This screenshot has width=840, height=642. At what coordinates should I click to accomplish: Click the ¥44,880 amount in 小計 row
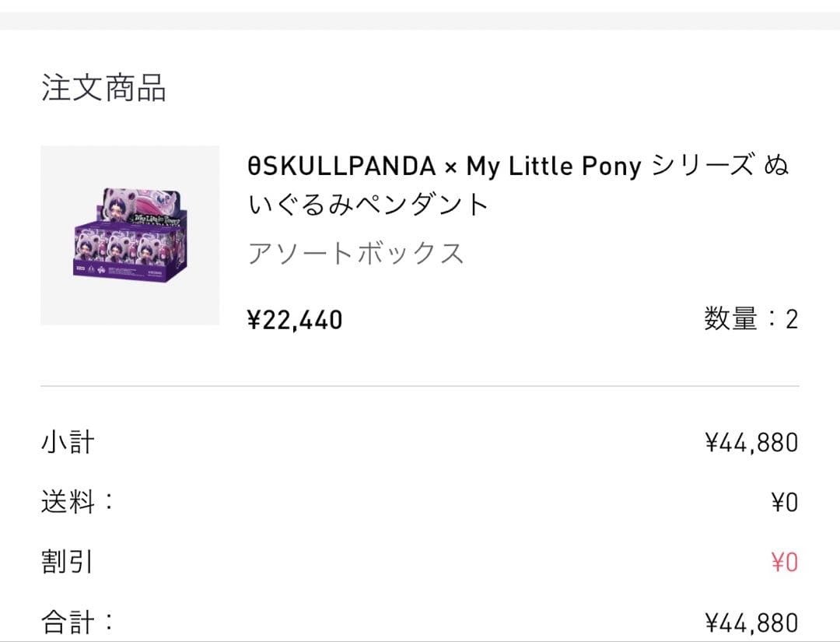tap(751, 443)
